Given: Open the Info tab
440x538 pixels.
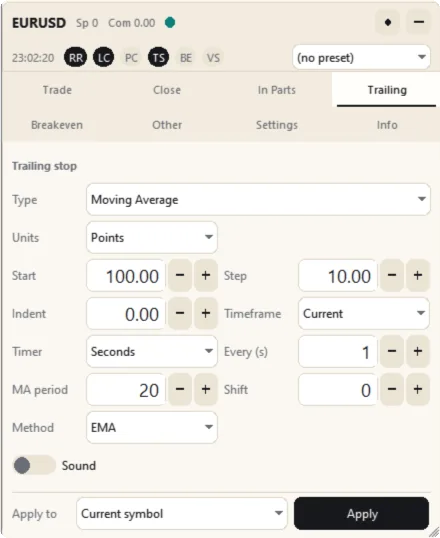Looking at the screenshot, I should [x=387, y=125].
